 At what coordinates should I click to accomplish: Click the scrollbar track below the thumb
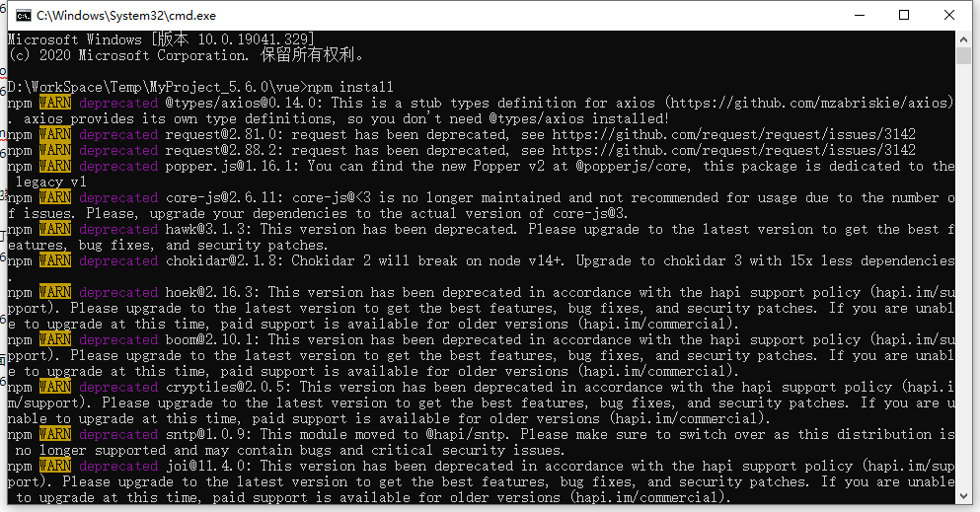(x=963, y=276)
